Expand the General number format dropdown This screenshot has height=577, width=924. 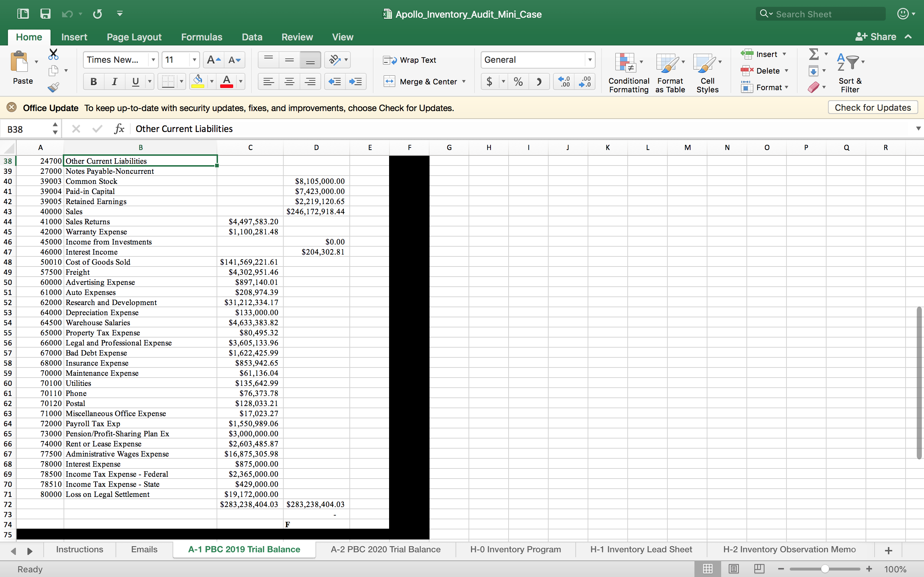[589, 60]
